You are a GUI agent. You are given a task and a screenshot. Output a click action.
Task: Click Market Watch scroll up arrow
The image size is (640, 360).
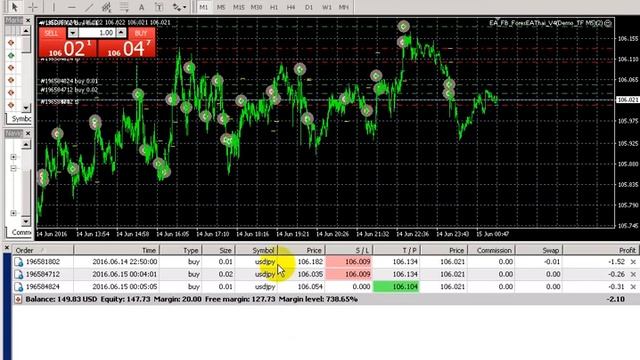(x=26, y=31)
